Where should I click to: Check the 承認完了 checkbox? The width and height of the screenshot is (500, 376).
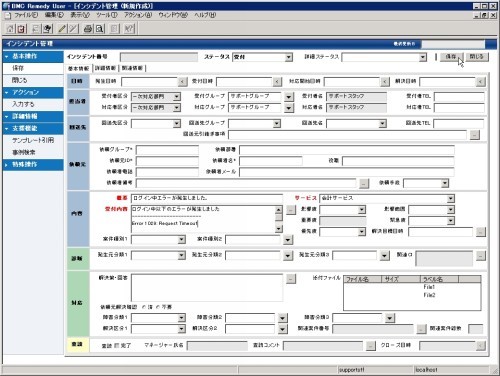(117, 346)
